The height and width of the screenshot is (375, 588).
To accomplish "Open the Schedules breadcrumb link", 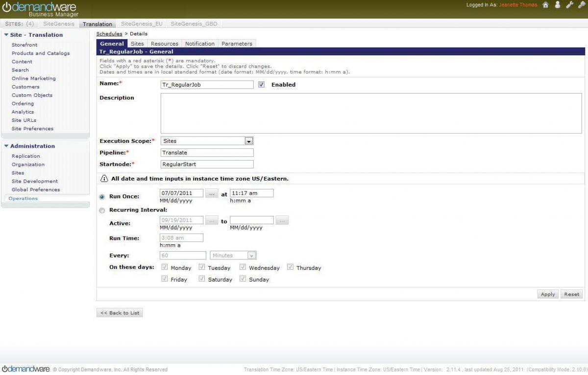I will (x=109, y=34).
